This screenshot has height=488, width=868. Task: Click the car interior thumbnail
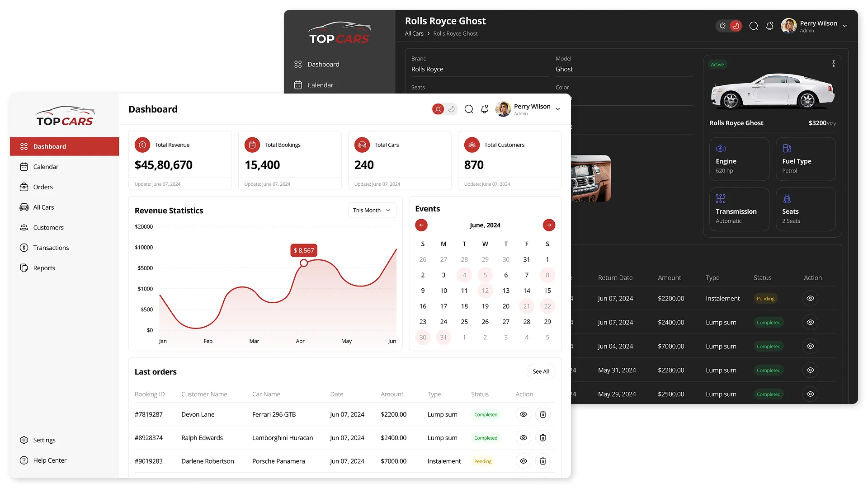(x=591, y=178)
